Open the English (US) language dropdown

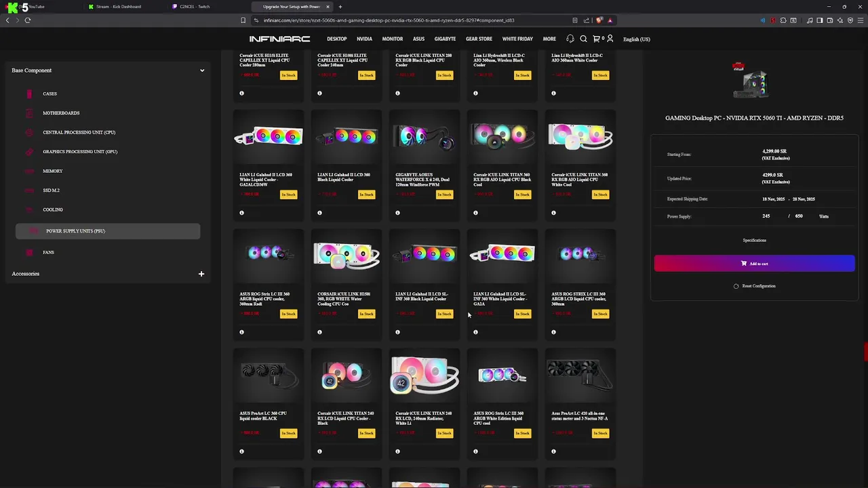click(636, 39)
